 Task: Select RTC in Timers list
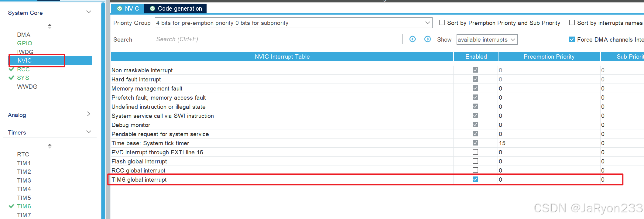coord(23,154)
